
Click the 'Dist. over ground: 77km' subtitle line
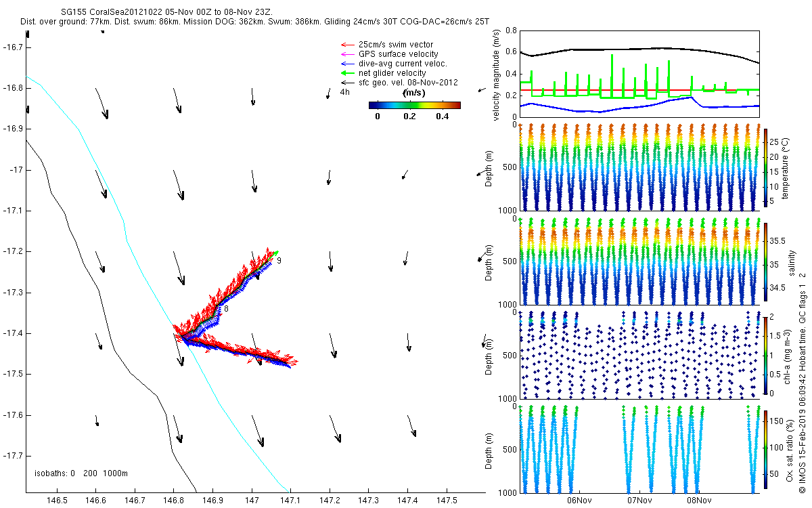pyautogui.click(x=254, y=22)
